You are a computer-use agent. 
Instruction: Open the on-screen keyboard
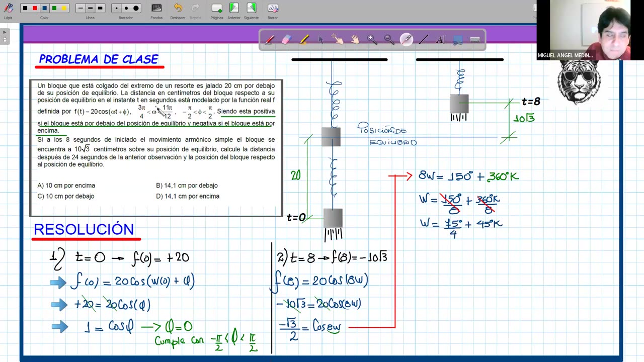pos(474,40)
